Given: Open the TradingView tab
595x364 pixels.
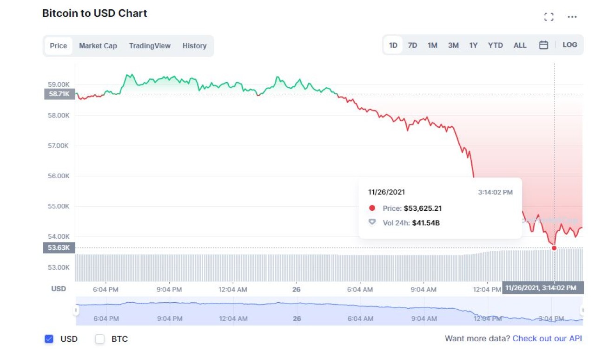Looking at the screenshot, I should [x=150, y=45].
